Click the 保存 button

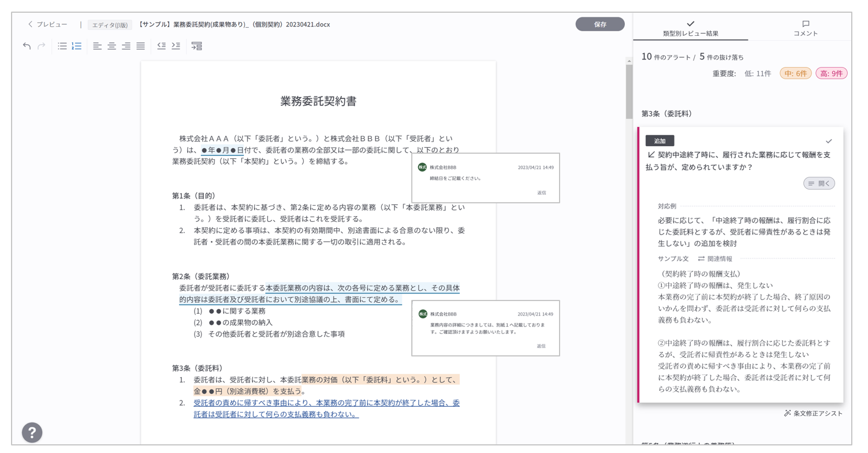[x=599, y=24]
